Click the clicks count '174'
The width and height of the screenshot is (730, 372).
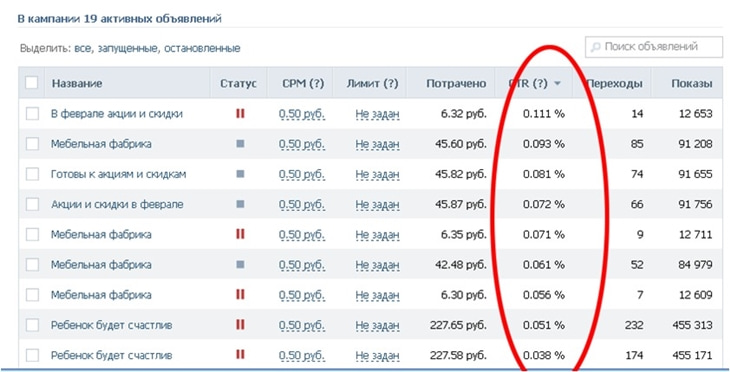(x=635, y=355)
